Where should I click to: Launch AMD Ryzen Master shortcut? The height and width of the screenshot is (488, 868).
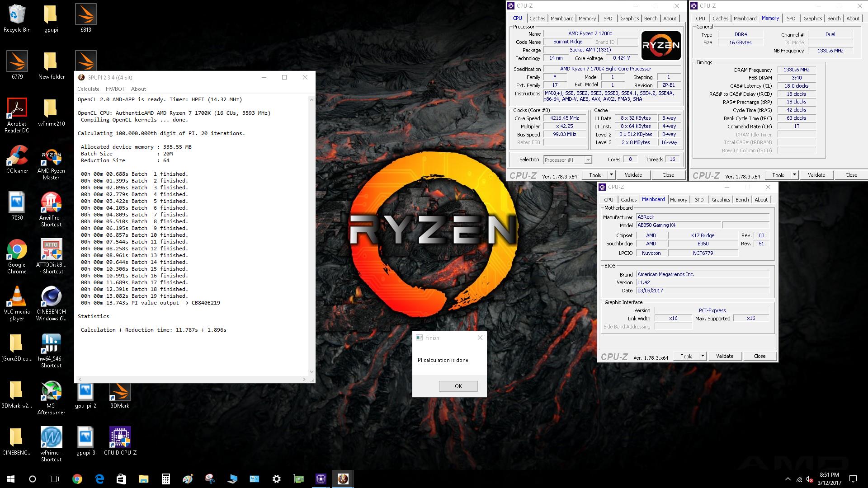point(51,164)
